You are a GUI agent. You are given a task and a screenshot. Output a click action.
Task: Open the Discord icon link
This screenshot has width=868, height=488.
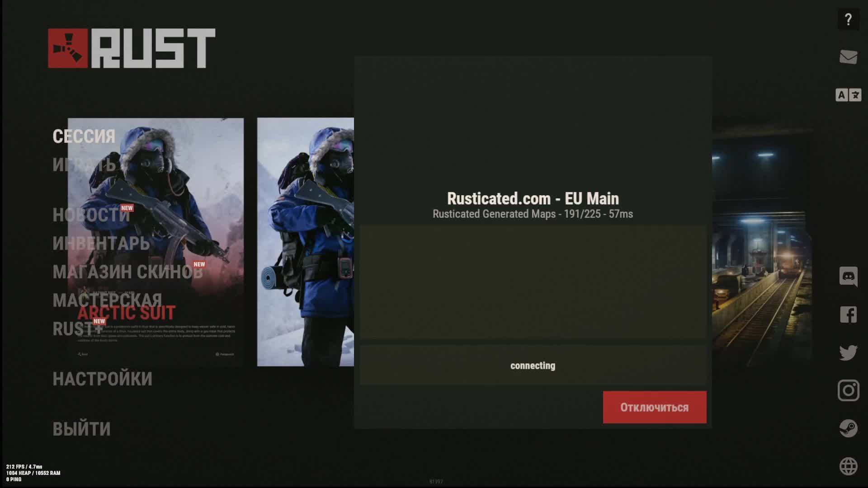click(x=848, y=276)
